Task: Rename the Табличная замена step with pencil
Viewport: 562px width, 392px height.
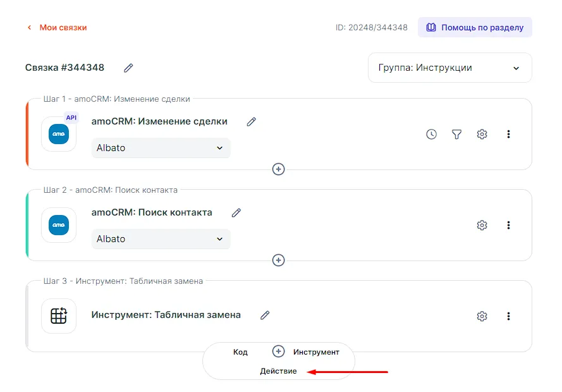Action: click(265, 315)
